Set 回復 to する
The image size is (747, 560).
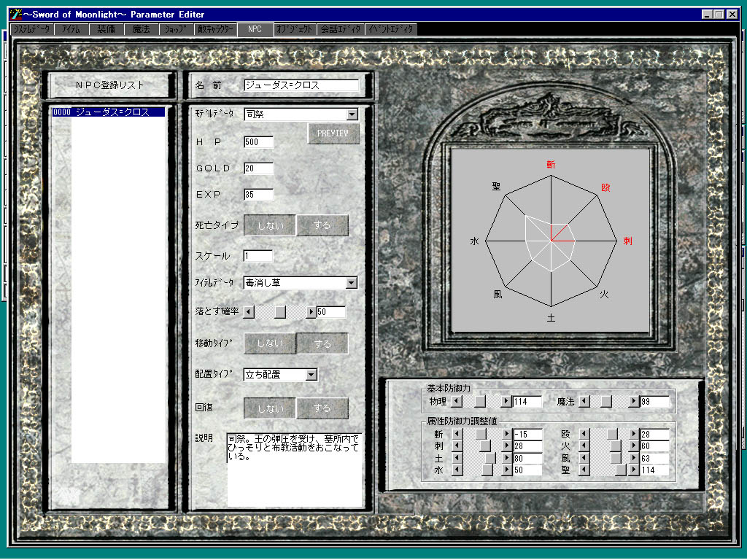click(x=322, y=408)
